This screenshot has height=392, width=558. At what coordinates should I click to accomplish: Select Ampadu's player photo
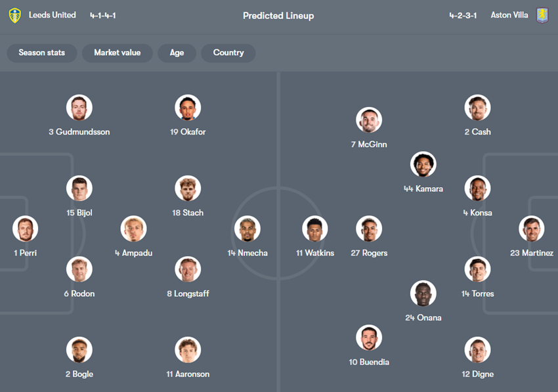[x=134, y=229]
